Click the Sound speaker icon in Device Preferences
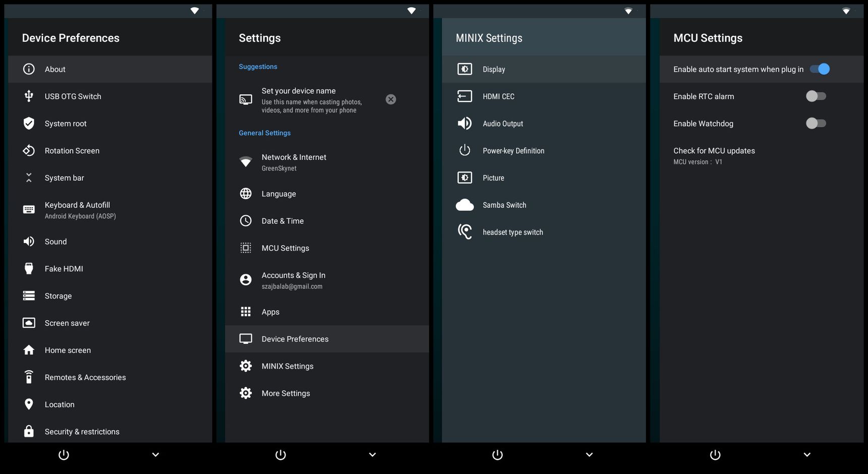 pyautogui.click(x=29, y=242)
